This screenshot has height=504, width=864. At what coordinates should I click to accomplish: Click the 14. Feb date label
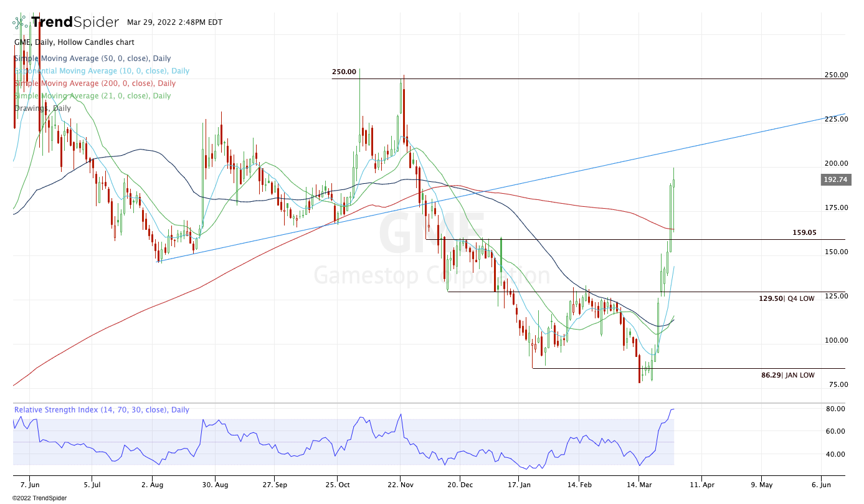[581, 483]
